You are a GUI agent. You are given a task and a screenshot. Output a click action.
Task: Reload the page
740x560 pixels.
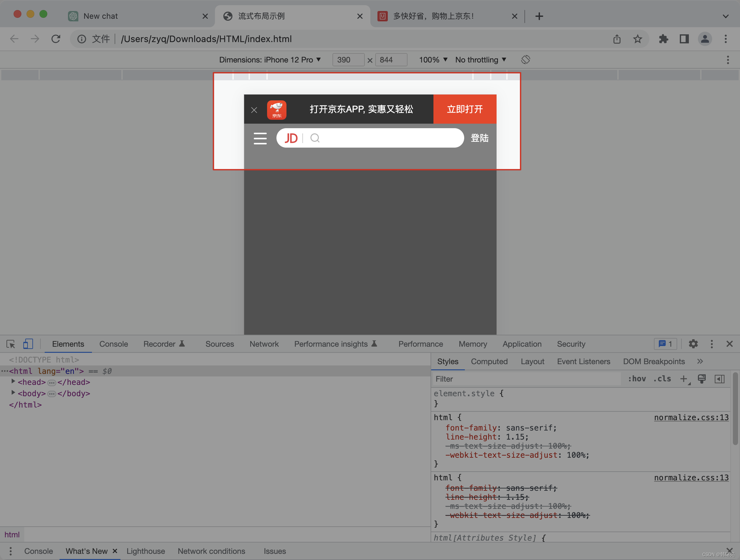(x=56, y=39)
